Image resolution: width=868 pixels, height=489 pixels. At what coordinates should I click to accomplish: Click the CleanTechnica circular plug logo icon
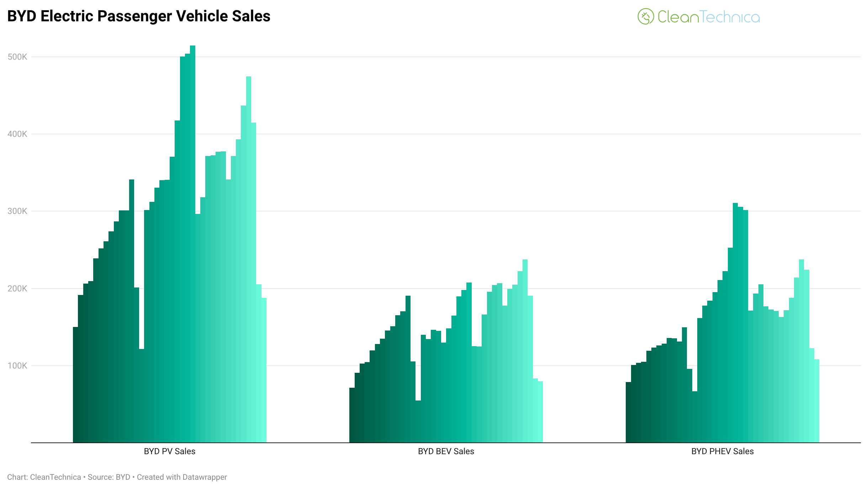(x=645, y=17)
